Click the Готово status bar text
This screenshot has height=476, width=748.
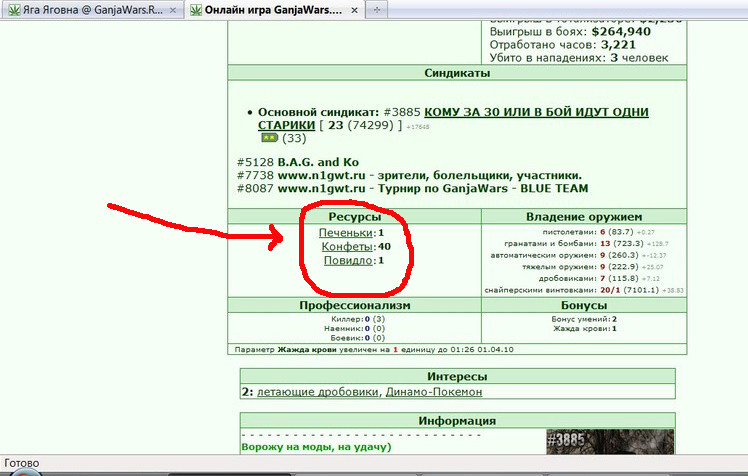pos(21,463)
